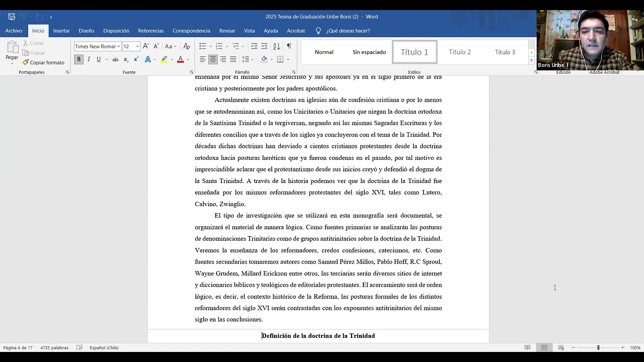Open text effects and typography
644x362 pixels.
[148, 59]
